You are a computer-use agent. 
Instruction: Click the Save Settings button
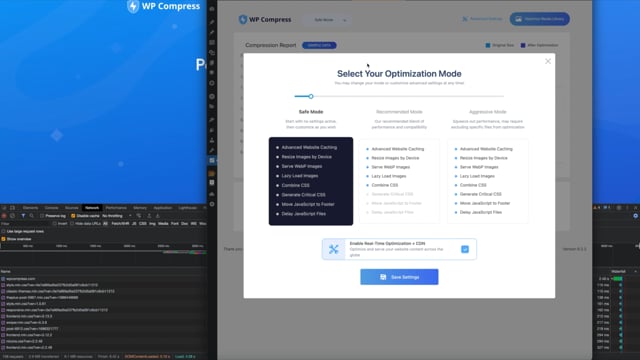tap(399, 277)
